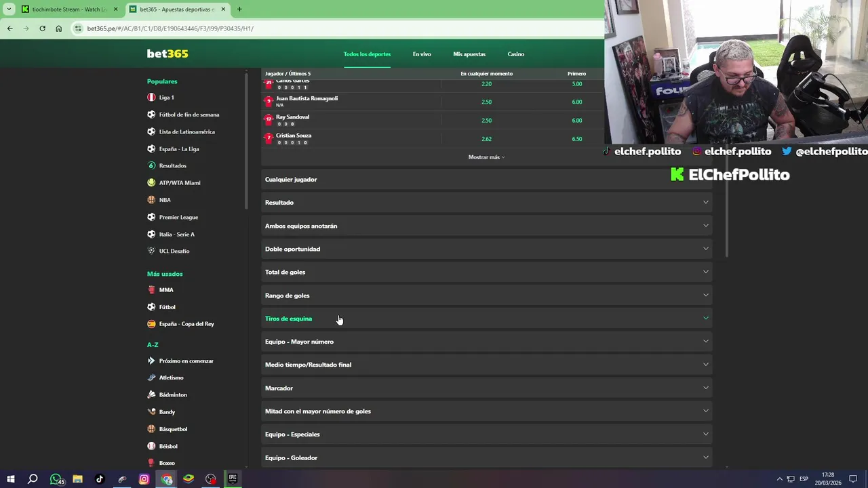
Task: Expand Mitad con el mayor número de goles
Action: pos(486,411)
